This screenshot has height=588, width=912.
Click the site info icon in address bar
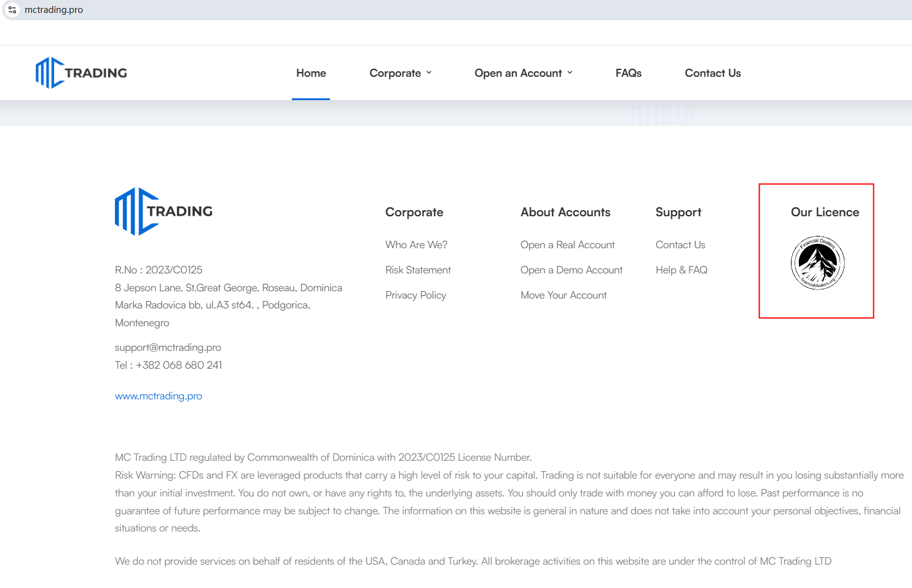coord(12,10)
